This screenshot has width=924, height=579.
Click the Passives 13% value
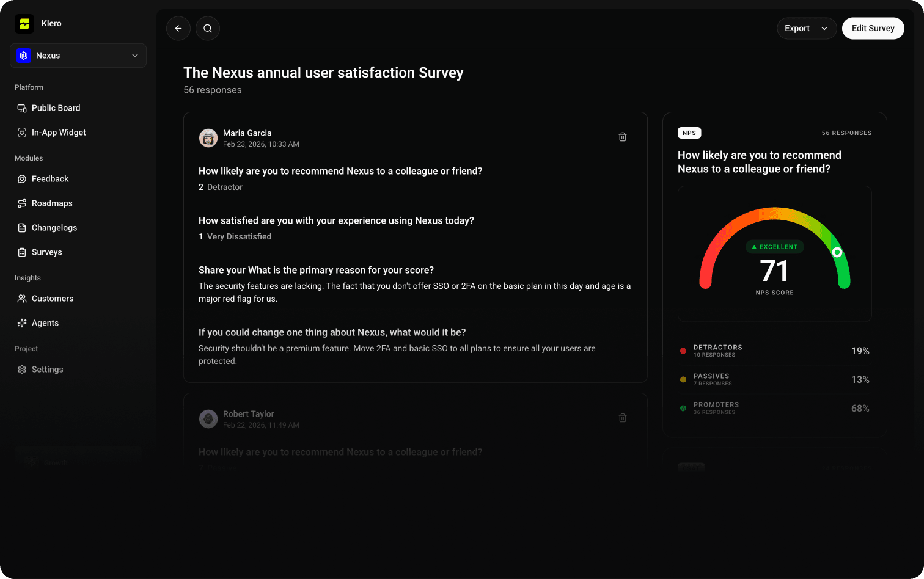(x=860, y=380)
